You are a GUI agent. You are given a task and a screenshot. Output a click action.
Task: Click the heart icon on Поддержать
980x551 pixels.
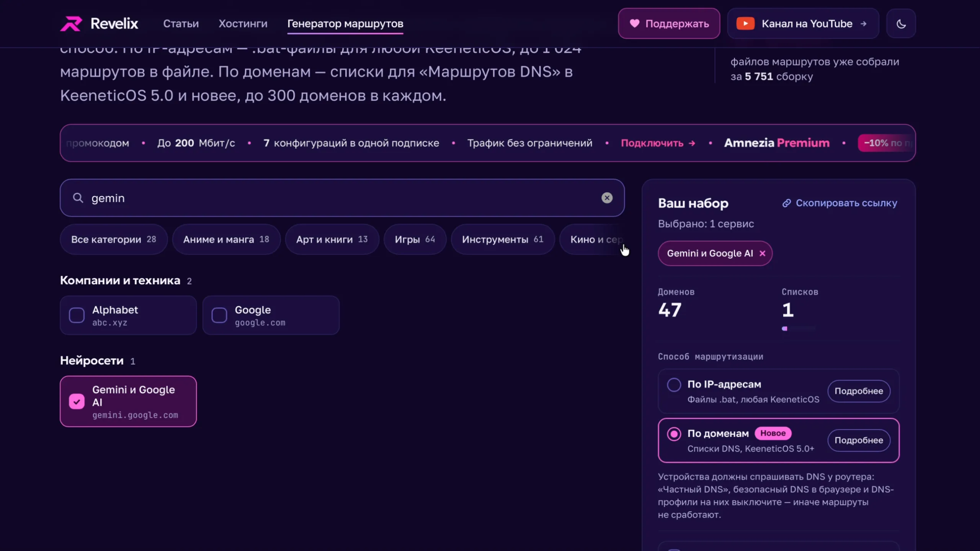(634, 23)
